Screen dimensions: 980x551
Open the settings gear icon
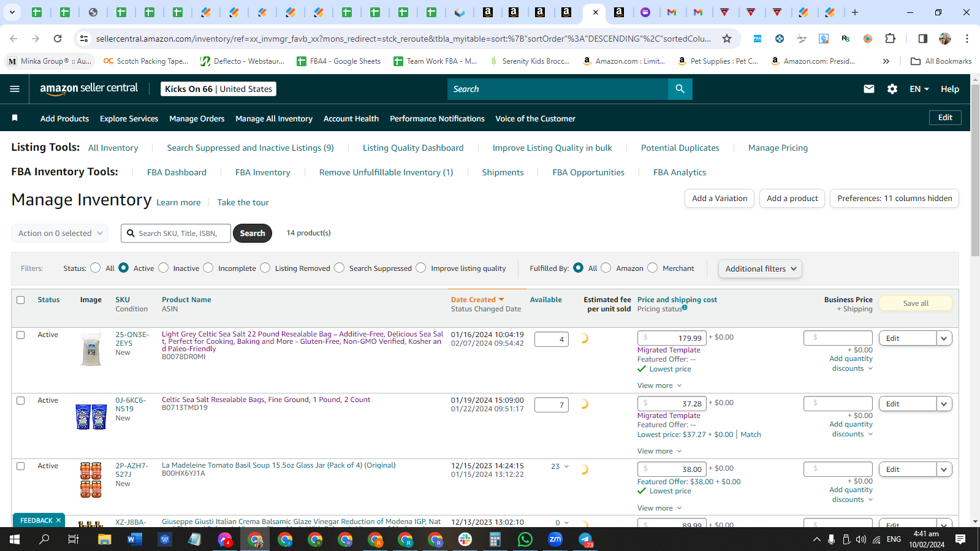(x=892, y=89)
